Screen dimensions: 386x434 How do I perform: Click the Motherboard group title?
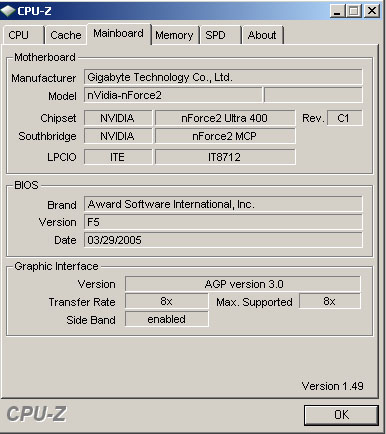(45, 57)
